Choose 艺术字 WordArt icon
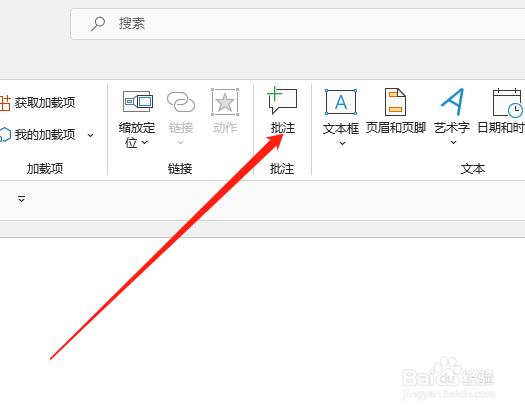525x413 pixels. [452, 102]
